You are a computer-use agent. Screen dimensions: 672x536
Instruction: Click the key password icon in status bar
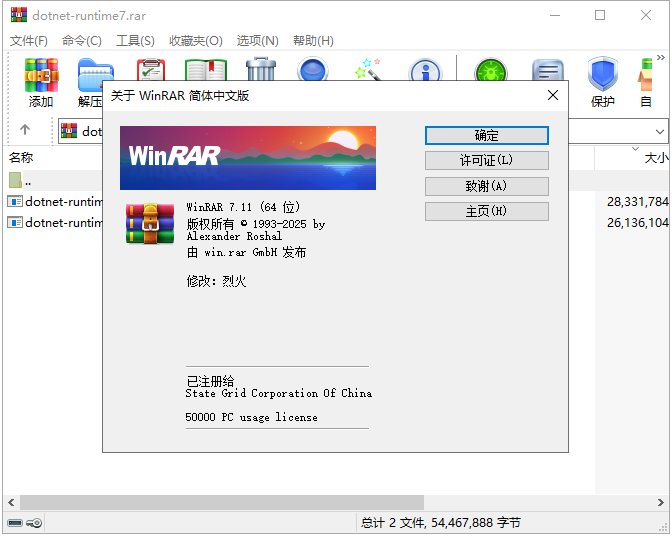pyautogui.click(x=34, y=523)
